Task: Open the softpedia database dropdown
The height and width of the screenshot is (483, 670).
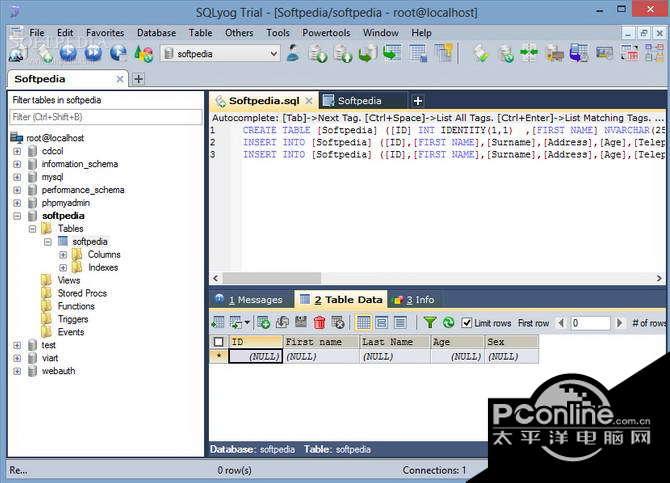Action: click(x=220, y=54)
